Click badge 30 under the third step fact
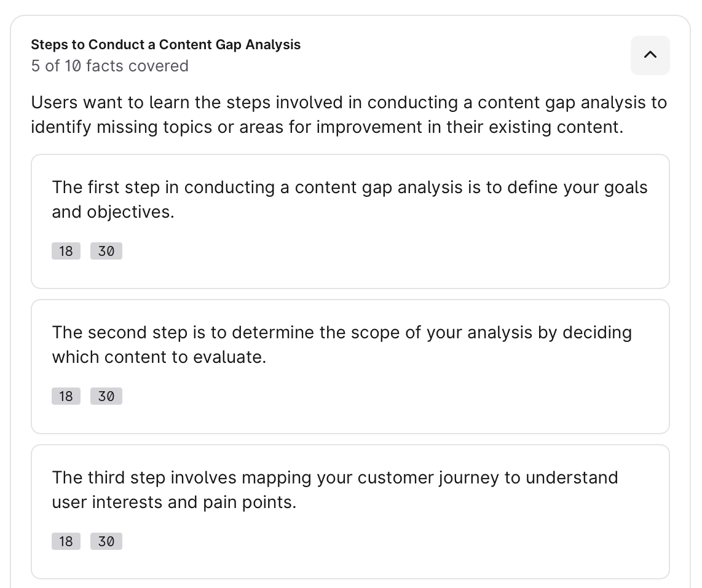 [x=106, y=541]
